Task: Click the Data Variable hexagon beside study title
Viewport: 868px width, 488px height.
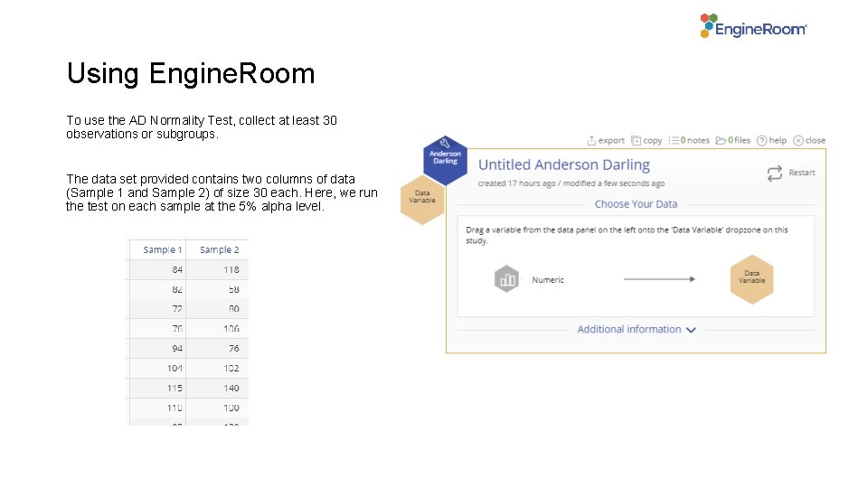Action: [422, 199]
